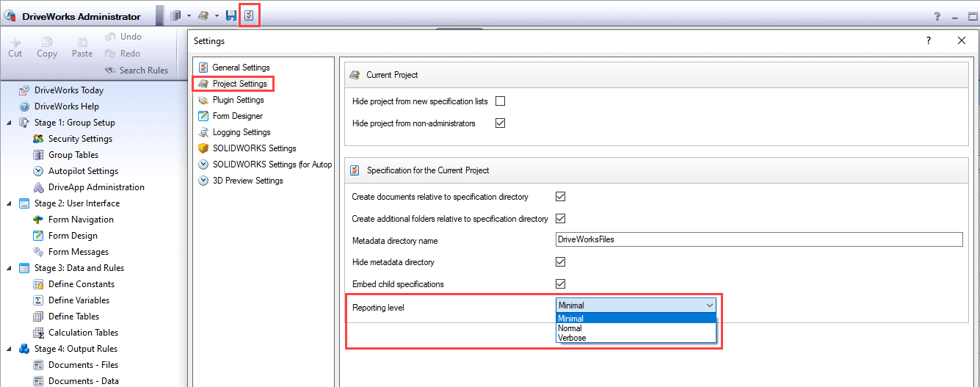Choose Verbose reporting level
The height and width of the screenshot is (387, 980).
pyautogui.click(x=636, y=338)
